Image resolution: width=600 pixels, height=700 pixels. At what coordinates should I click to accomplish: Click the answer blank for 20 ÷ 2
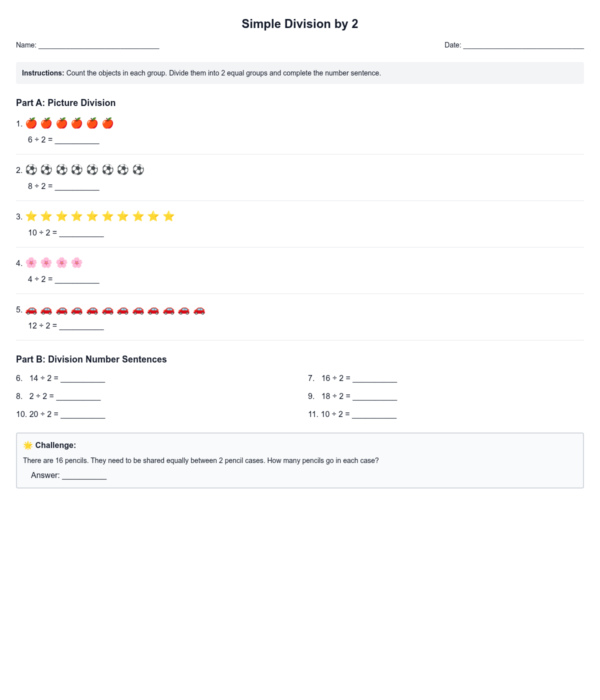pyautogui.click(x=83, y=414)
